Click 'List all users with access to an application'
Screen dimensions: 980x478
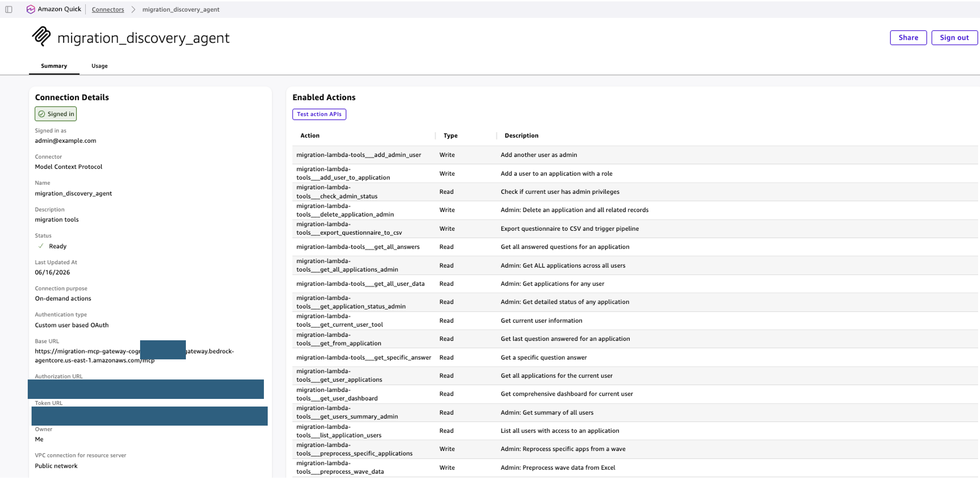click(x=560, y=431)
